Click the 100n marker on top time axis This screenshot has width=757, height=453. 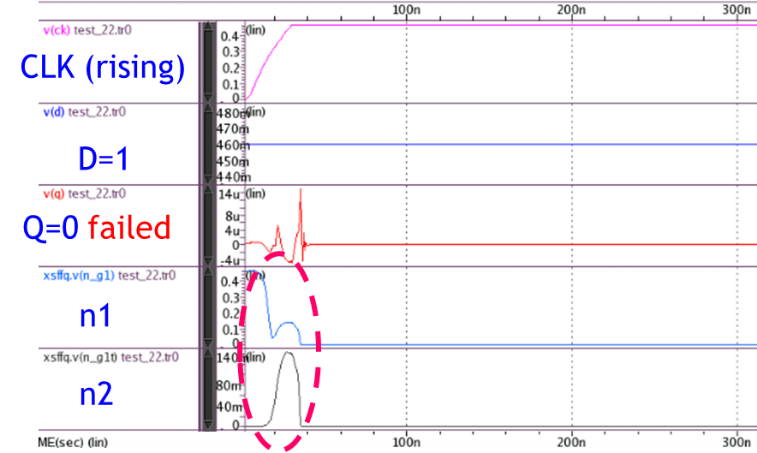pyautogui.click(x=406, y=9)
